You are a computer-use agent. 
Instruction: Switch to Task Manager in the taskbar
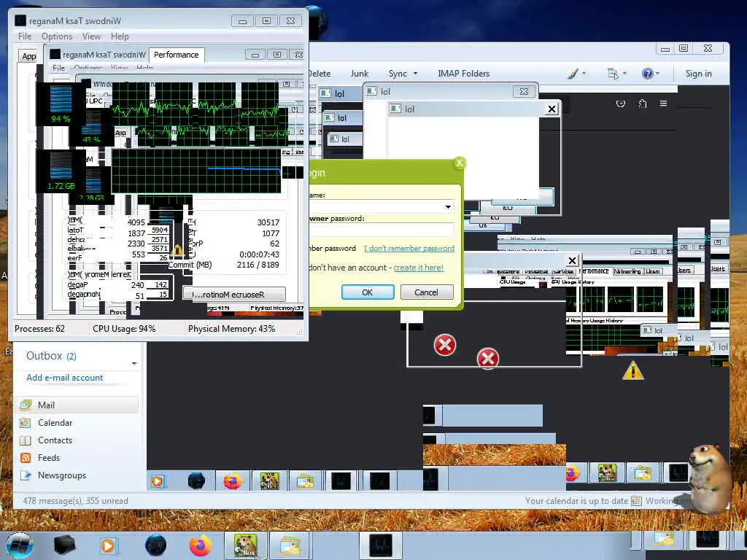(380, 545)
